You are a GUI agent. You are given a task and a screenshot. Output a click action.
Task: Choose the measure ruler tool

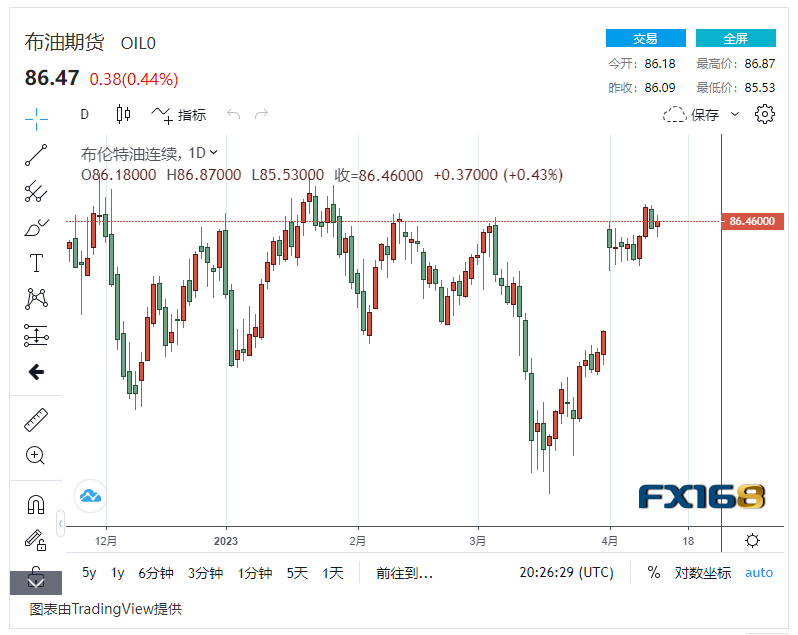pyautogui.click(x=36, y=419)
